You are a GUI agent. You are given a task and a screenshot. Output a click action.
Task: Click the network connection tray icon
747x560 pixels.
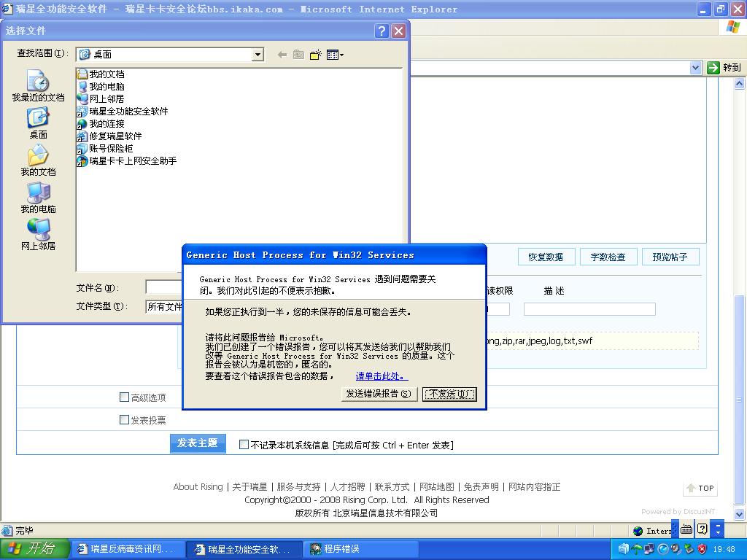(649, 550)
